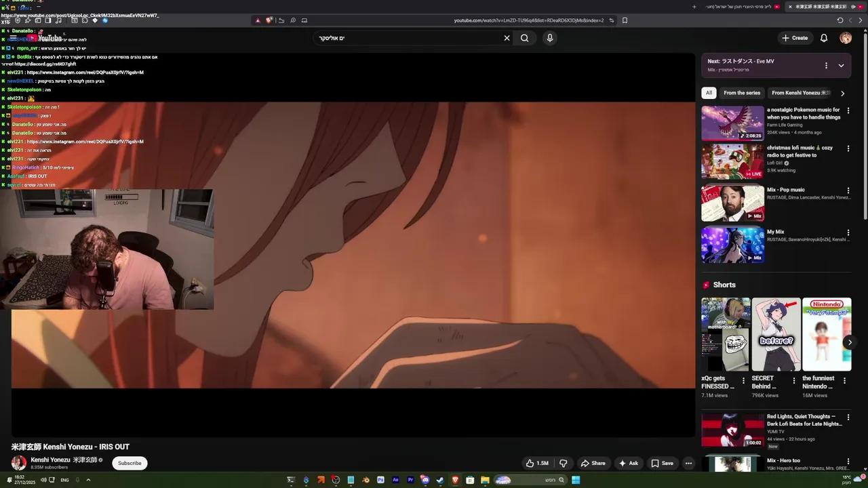
Task: Click the Ask button
Action: 629,463
